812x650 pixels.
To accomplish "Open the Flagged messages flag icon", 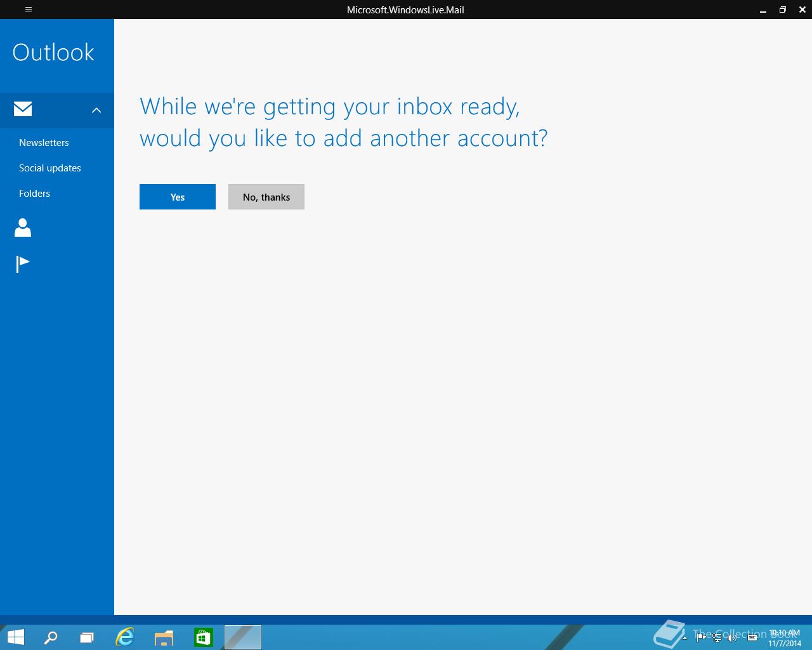I will (x=23, y=264).
